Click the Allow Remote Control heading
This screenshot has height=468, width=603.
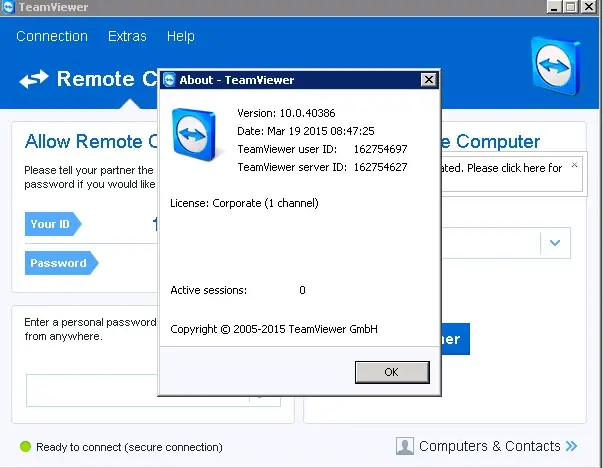click(92, 141)
